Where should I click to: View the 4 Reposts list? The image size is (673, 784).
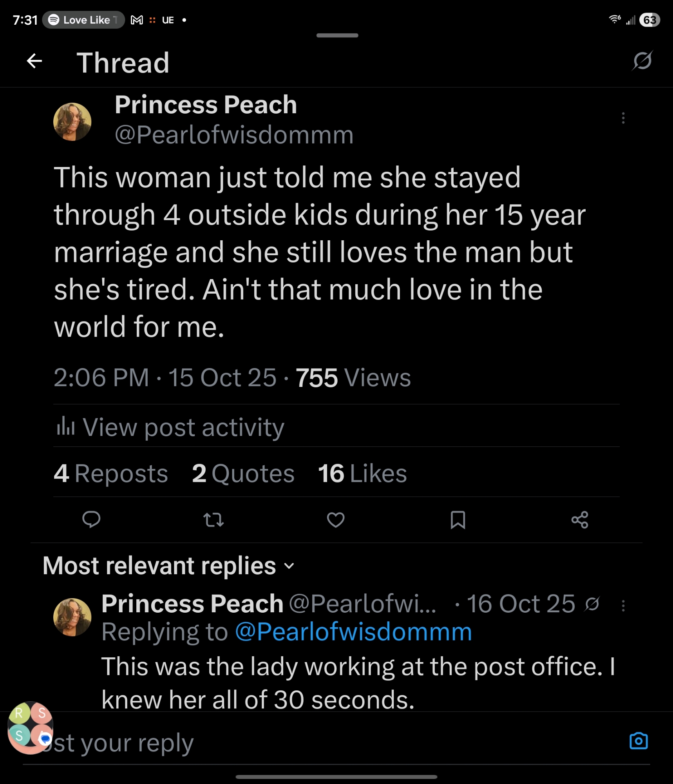[111, 474]
